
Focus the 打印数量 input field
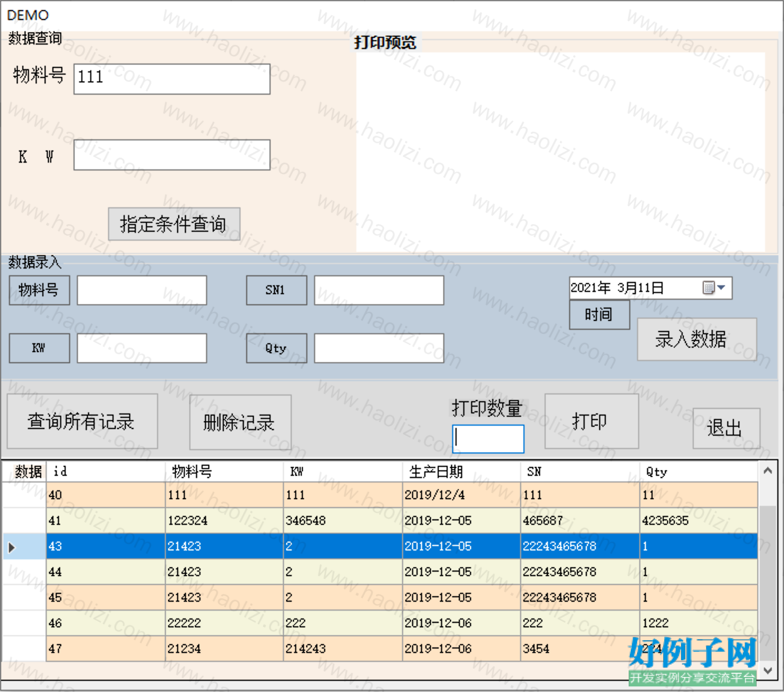pos(488,438)
